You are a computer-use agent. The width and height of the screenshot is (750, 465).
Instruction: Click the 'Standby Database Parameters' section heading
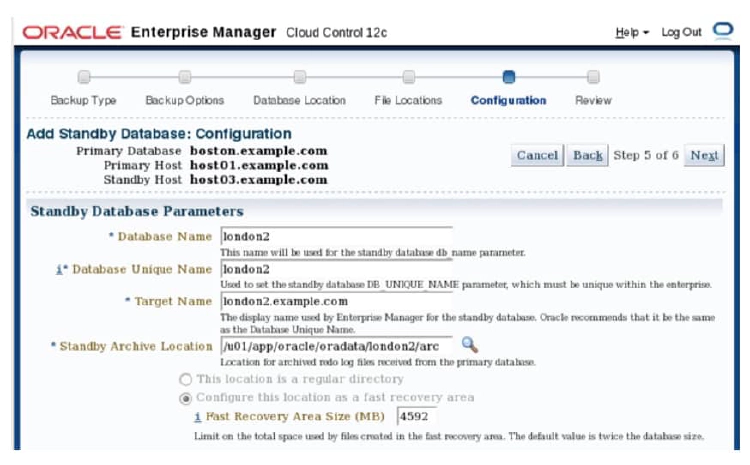click(x=137, y=211)
